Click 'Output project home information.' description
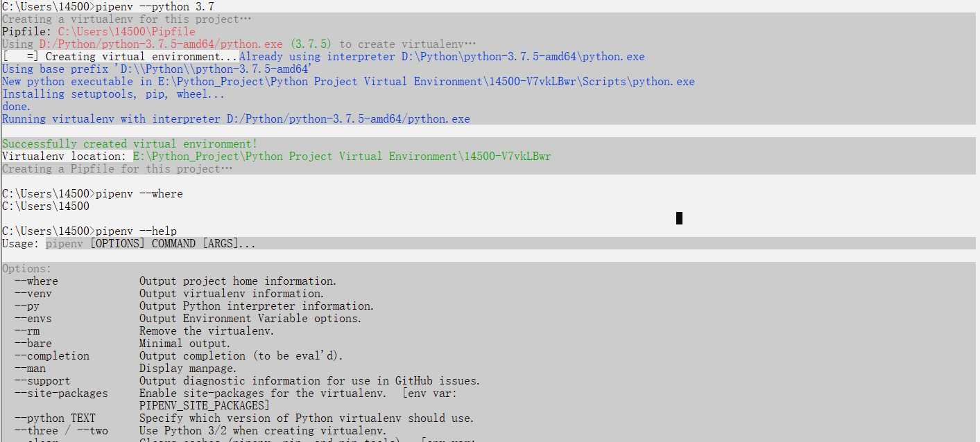This screenshot has height=442, width=980. (238, 281)
